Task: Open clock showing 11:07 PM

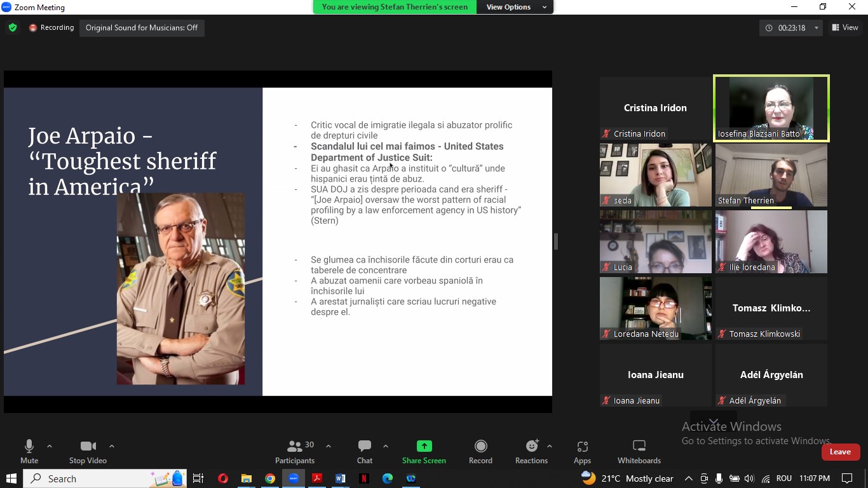Action: click(x=815, y=478)
